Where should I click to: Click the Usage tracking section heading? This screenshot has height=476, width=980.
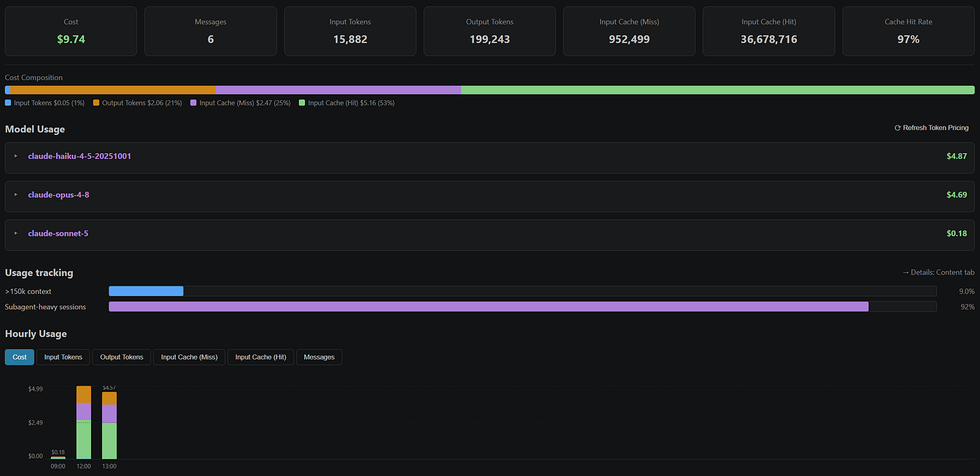(39, 273)
